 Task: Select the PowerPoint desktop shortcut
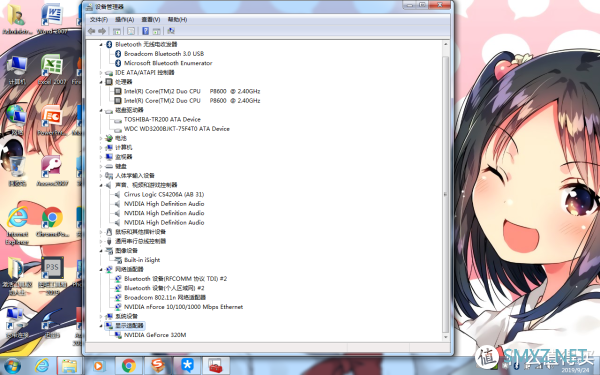(52, 121)
